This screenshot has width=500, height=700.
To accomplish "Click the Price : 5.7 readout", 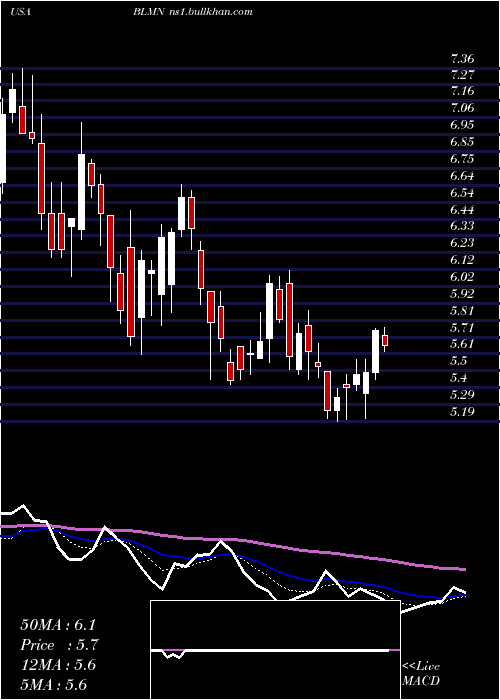I will click(59, 645).
